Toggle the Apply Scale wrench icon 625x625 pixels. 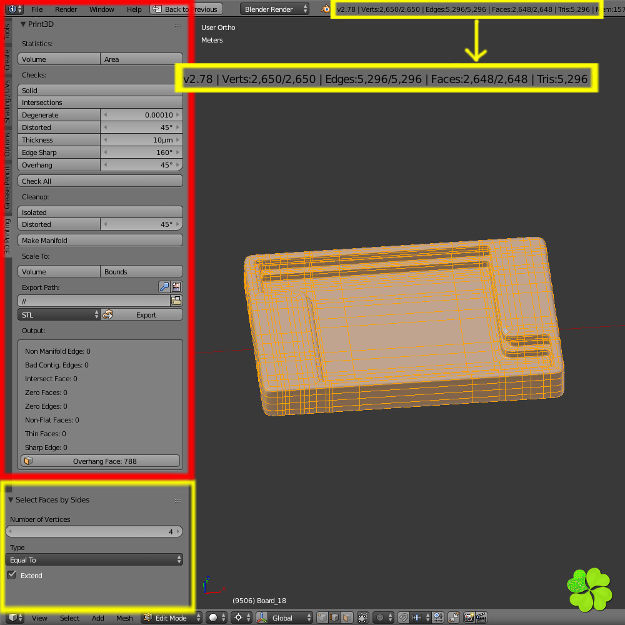tap(164, 287)
